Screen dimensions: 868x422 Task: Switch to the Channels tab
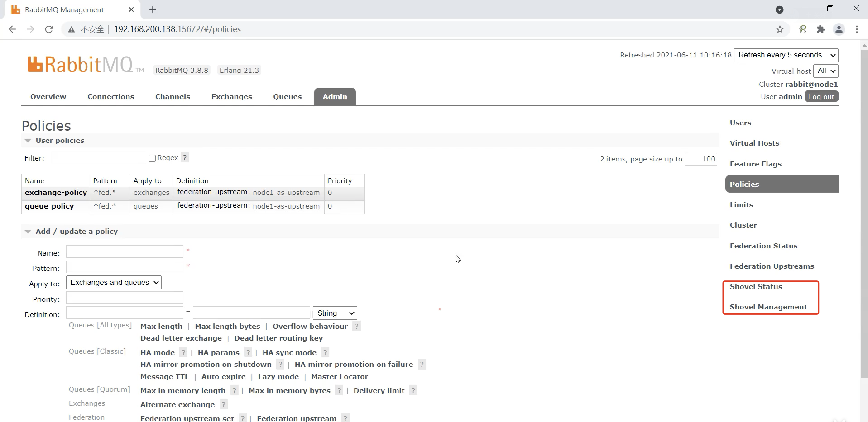point(173,97)
